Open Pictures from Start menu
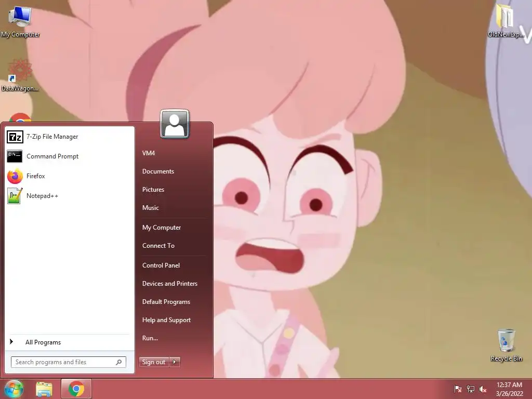Screen dimensions: 532x399 [x=153, y=190]
